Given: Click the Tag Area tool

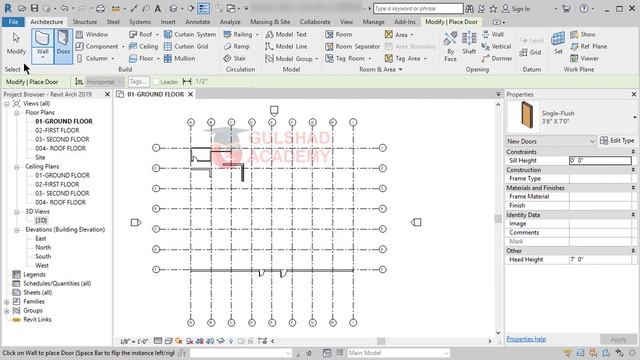Looking at the screenshot, I should point(406,59).
